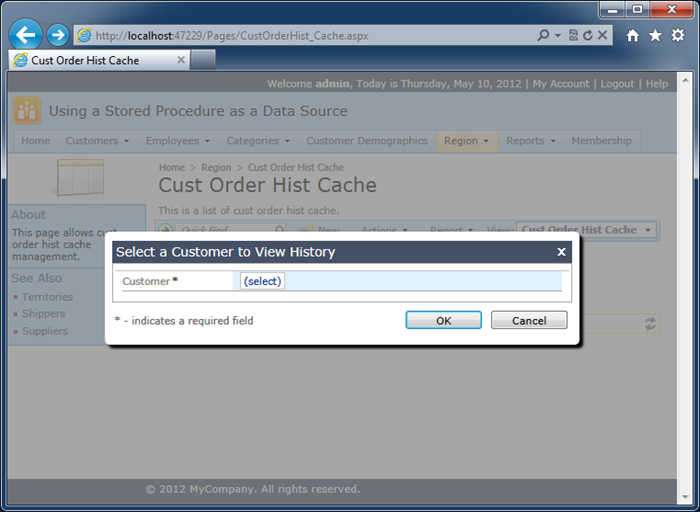Click the refresh icon in address bar
700x512 pixels.
tap(588, 35)
